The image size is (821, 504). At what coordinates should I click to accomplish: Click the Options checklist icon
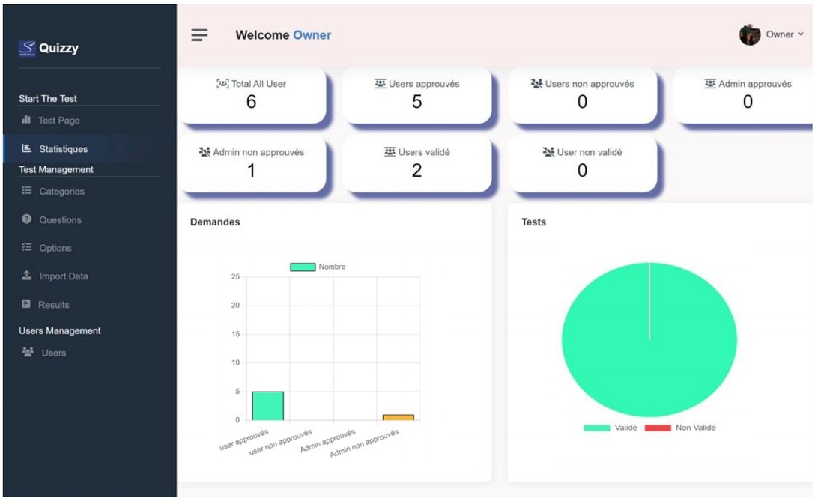coord(27,248)
